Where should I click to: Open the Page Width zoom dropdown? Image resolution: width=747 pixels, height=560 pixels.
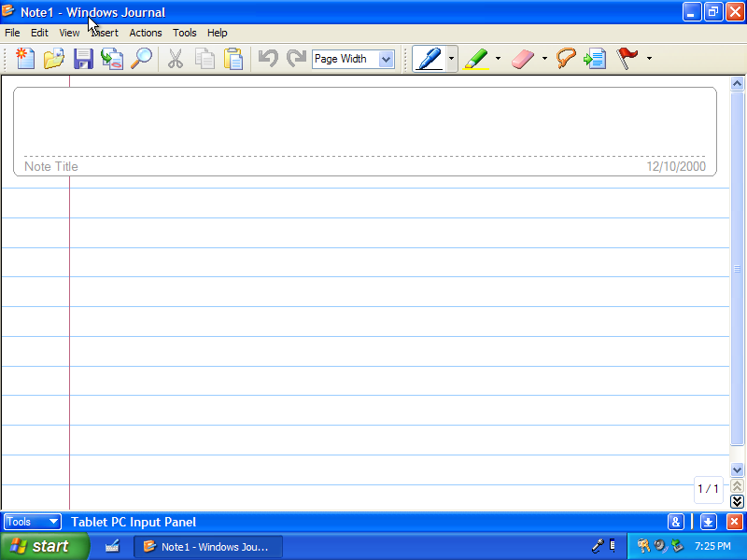[387, 59]
